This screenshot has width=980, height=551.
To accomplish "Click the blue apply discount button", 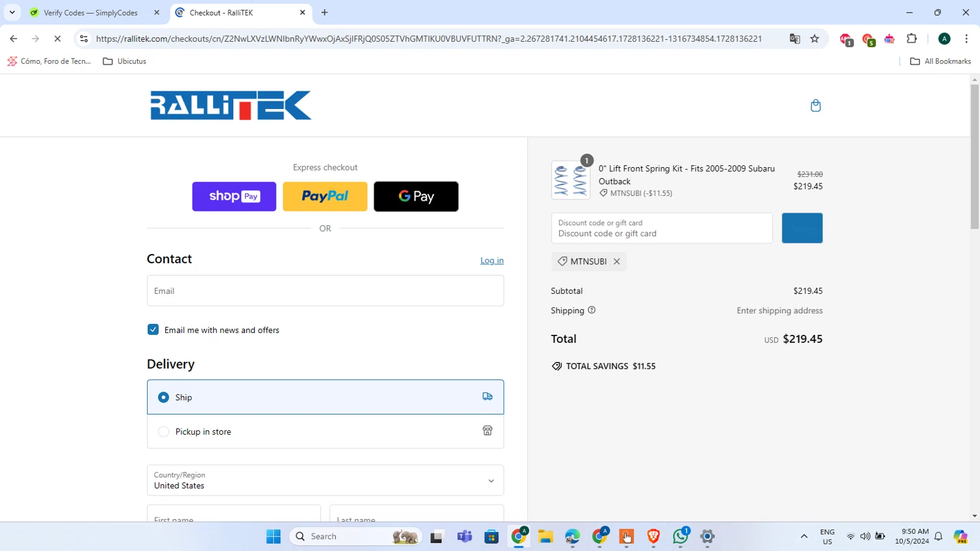I will coord(802,228).
